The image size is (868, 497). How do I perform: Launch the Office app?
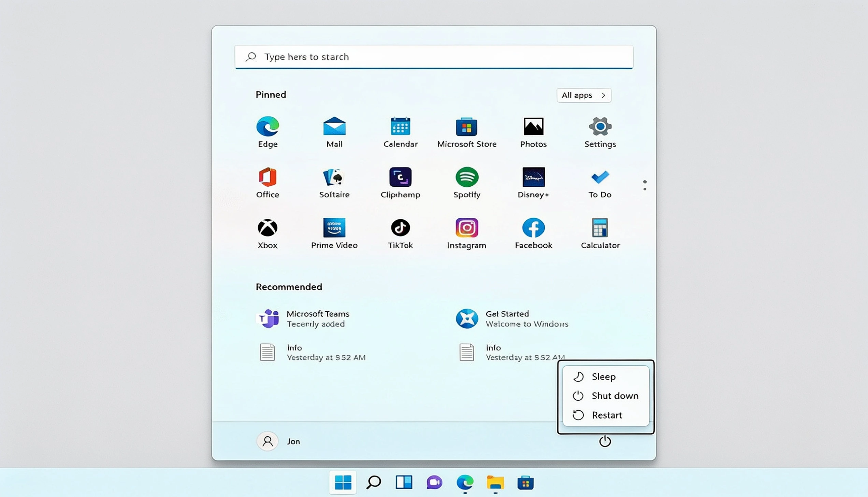pos(267,183)
